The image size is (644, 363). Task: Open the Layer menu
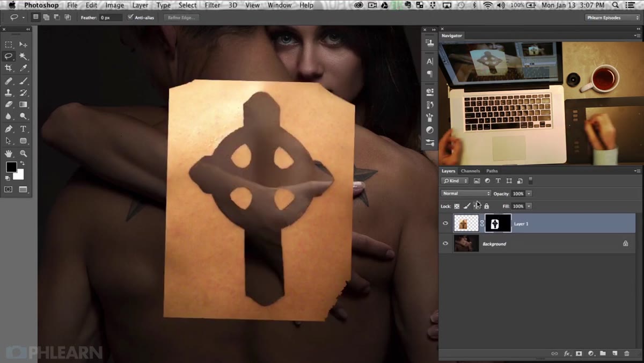[x=140, y=5]
